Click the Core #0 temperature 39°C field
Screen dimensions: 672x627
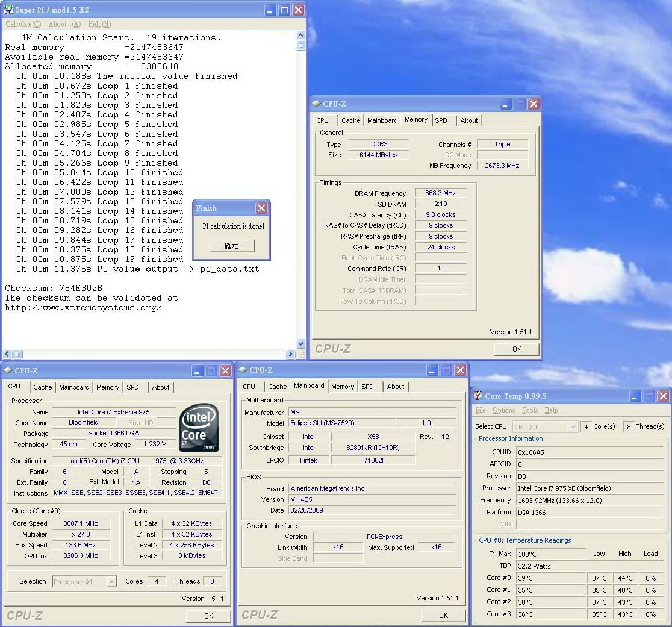(x=551, y=578)
